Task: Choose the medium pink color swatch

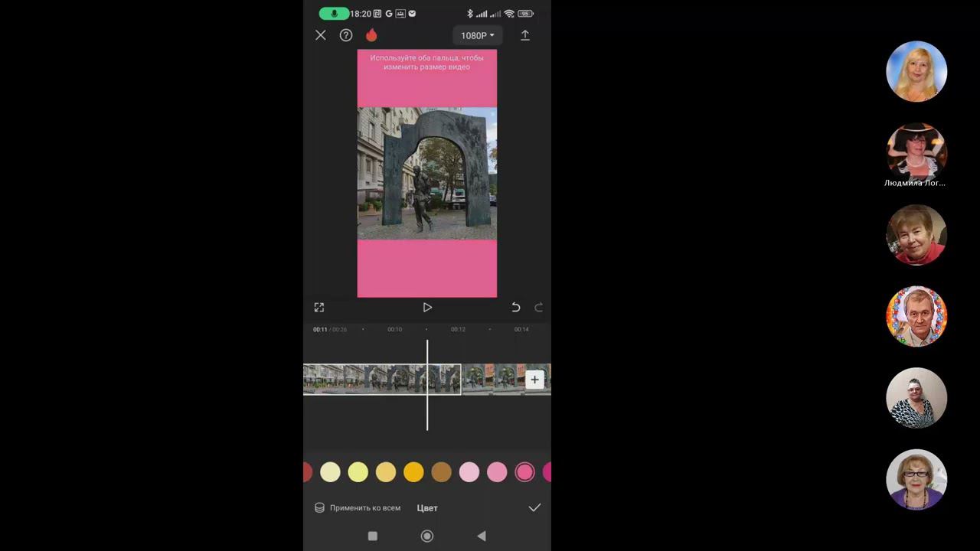Action: click(497, 472)
